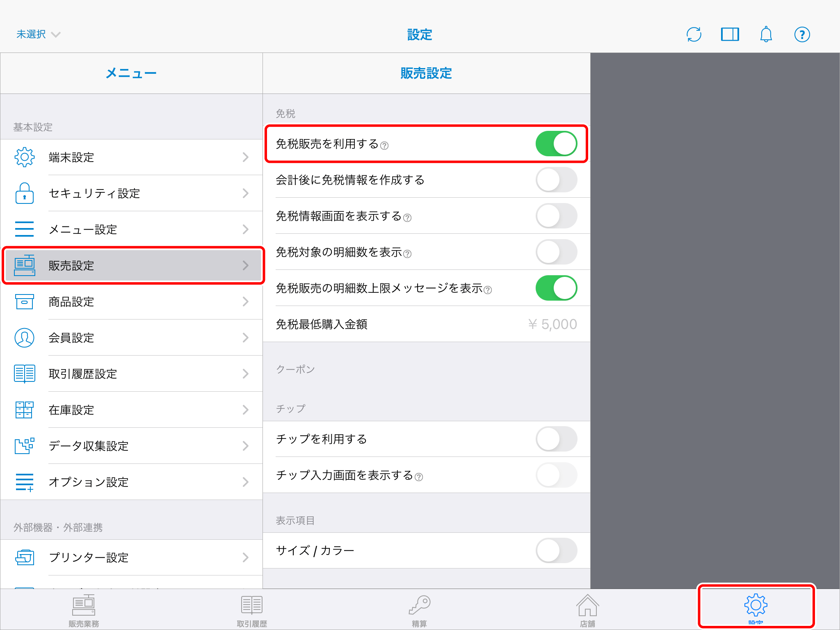Turn on 免税対象の明細数を表示 switch

[556, 252]
